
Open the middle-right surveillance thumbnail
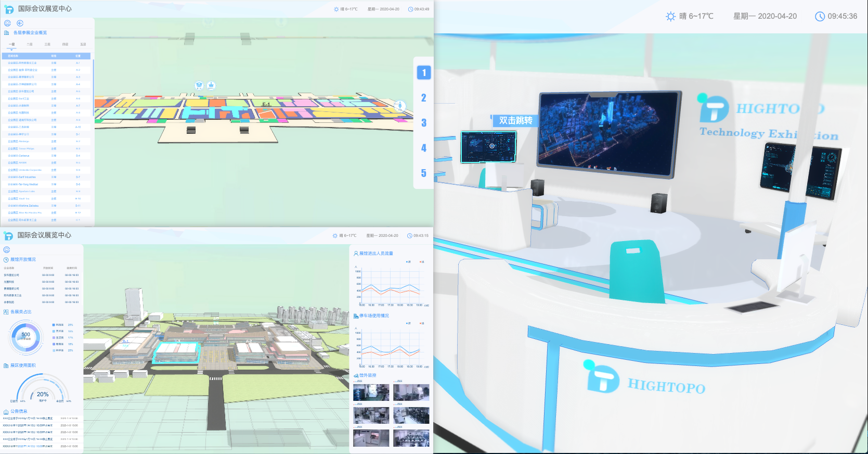411,415
